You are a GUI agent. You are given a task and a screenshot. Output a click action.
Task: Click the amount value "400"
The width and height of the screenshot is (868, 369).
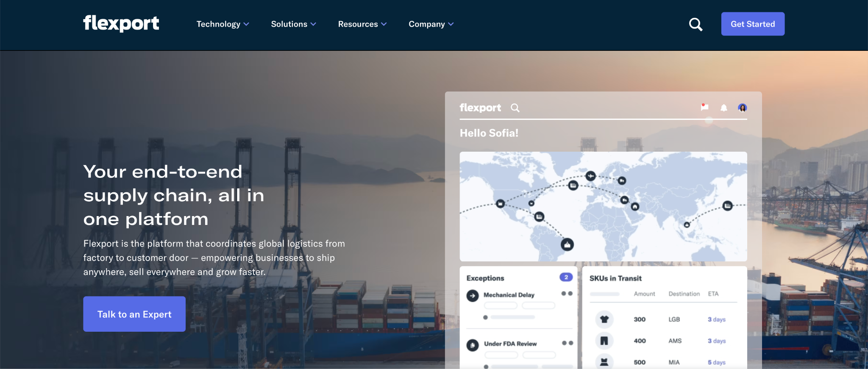pos(640,341)
